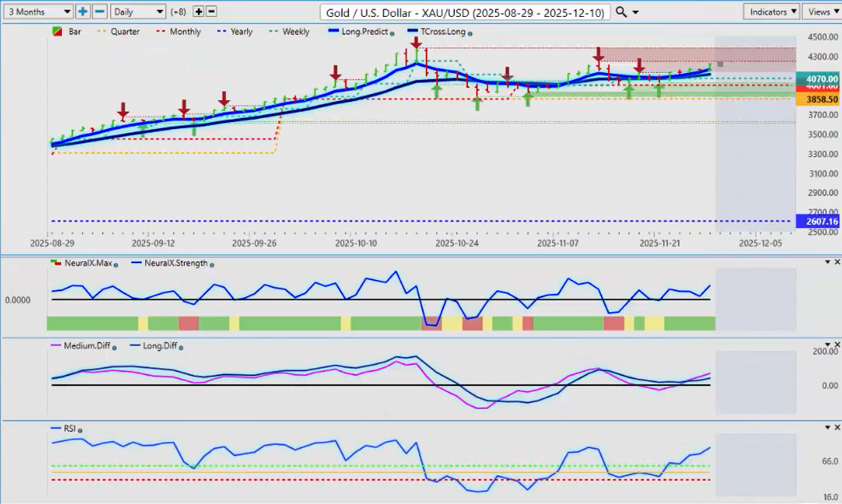Viewport: 842px width, 504px height.
Task: Click the Bar legend red-green icon
Action: [x=57, y=31]
